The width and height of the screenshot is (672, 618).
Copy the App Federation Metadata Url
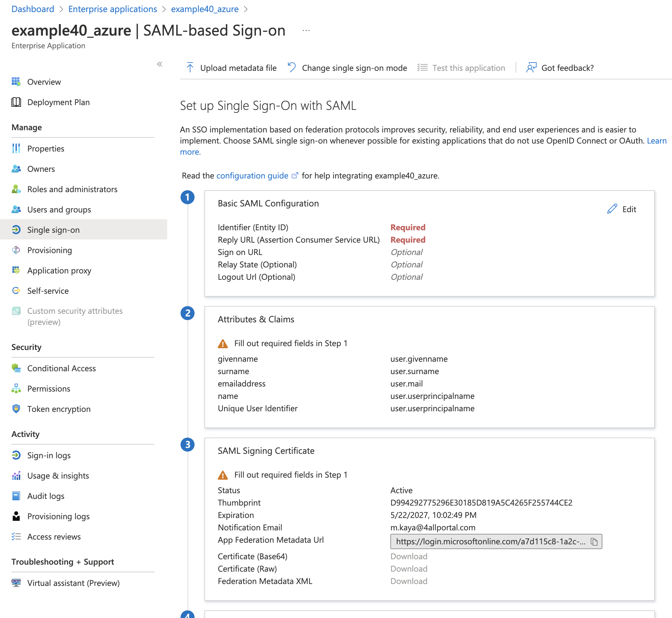tap(594, 542)
